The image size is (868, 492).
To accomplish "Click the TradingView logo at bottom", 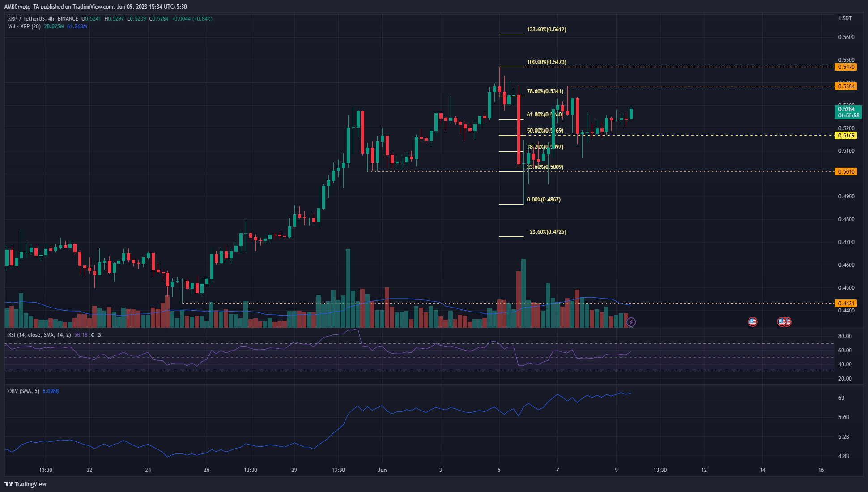I will tap(26, 484).
